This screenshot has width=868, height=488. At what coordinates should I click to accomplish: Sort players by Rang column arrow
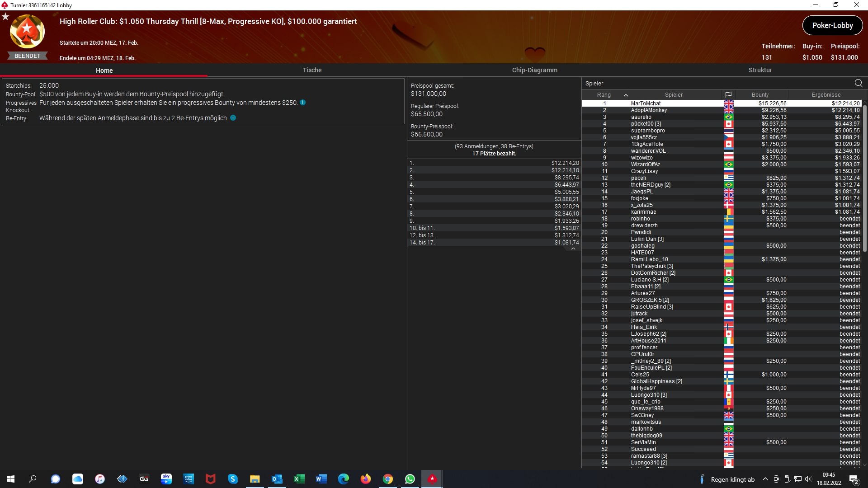point(626,95)
